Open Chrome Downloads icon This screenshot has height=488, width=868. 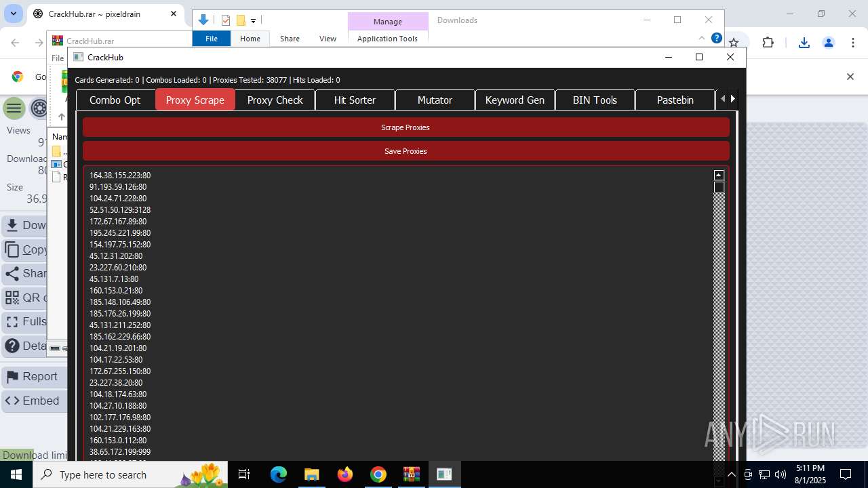[x=804, y=43]
